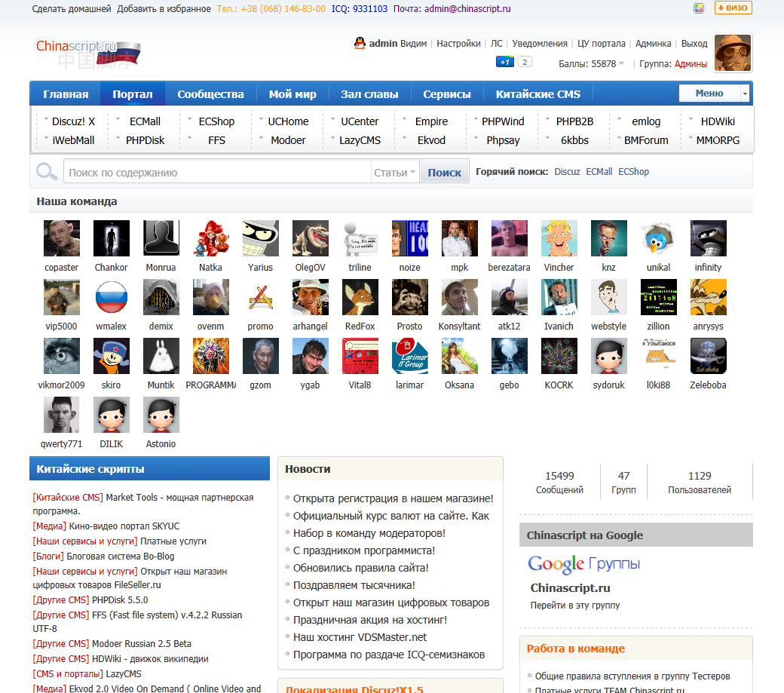Click the Google +1 button icon
The width and height of the screenshot is (784, 693).
pos(504,62)
